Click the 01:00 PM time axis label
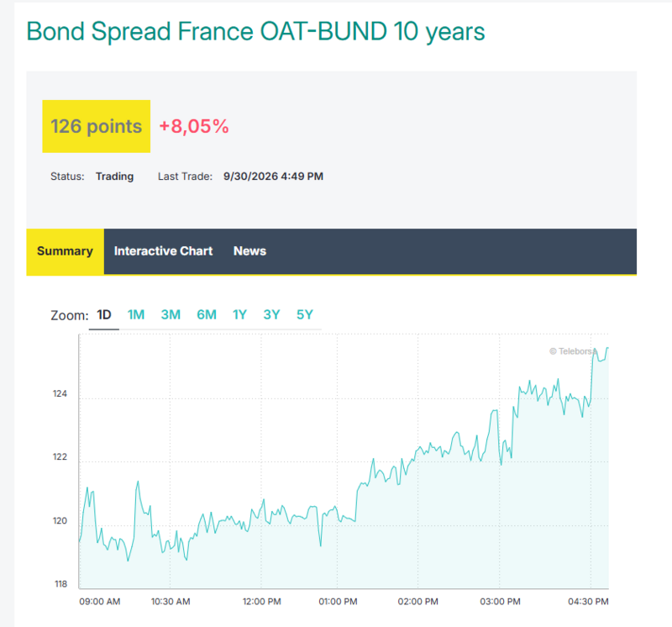This screenshot has height=627, width=672. pos(339,602)
